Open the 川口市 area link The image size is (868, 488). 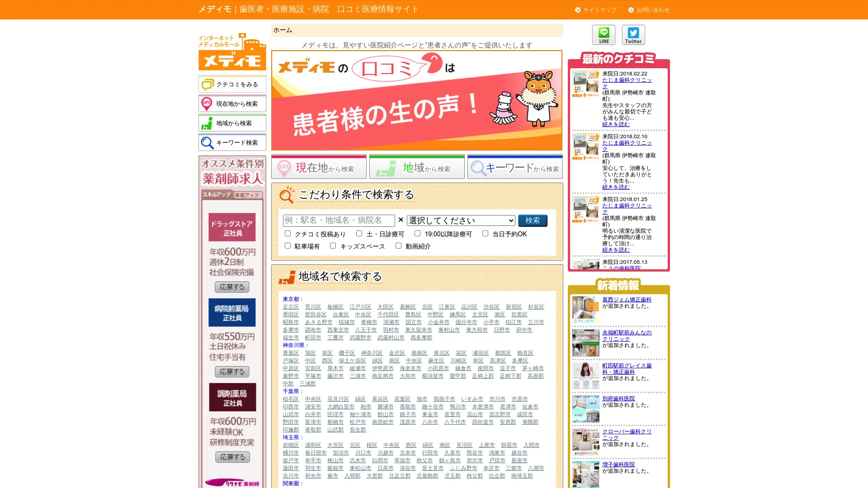coord(363,453)
